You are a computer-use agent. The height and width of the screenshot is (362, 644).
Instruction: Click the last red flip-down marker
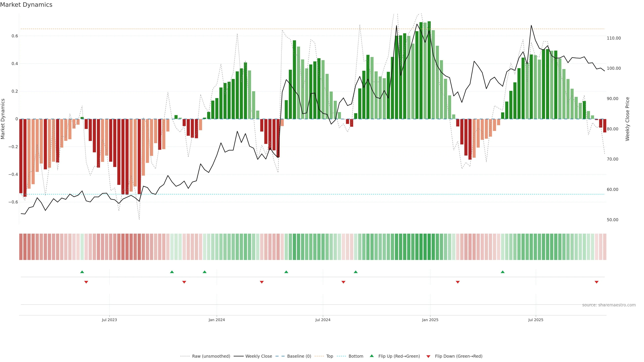click(x=597, y=282)
